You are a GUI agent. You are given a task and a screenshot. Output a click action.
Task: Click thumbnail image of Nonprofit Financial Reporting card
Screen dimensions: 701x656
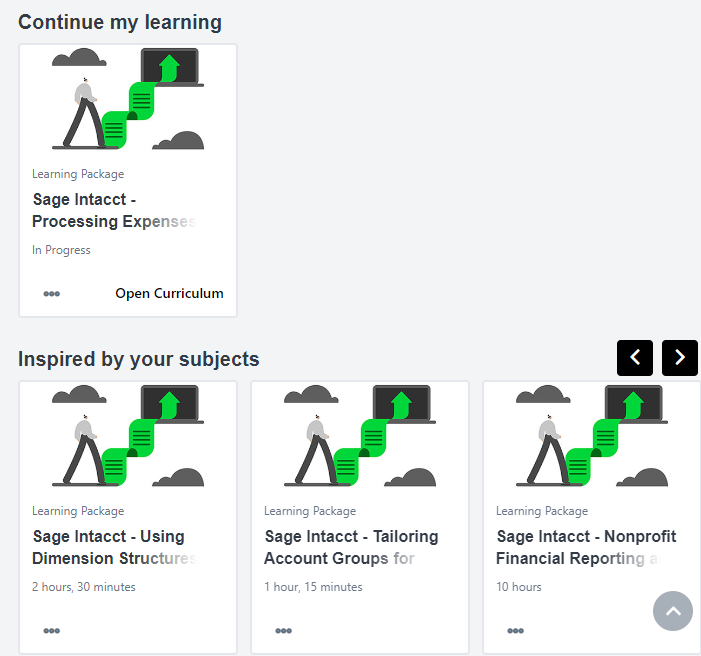click(592, 436)
